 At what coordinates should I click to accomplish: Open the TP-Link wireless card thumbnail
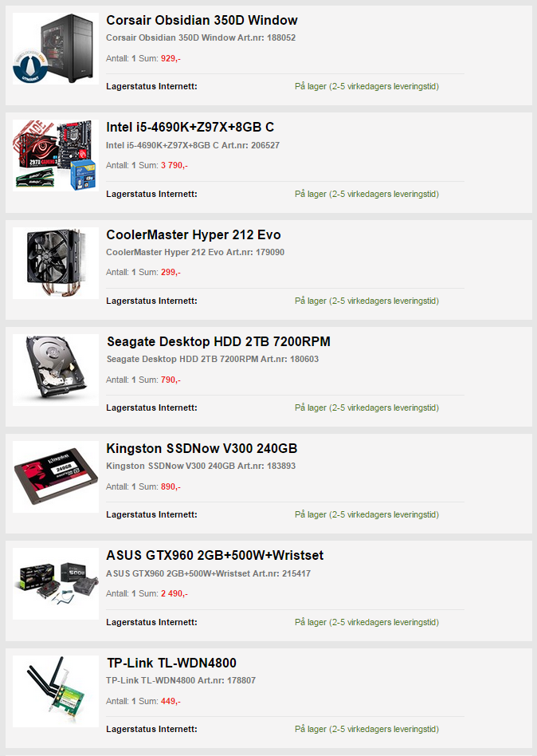[56, 691]
